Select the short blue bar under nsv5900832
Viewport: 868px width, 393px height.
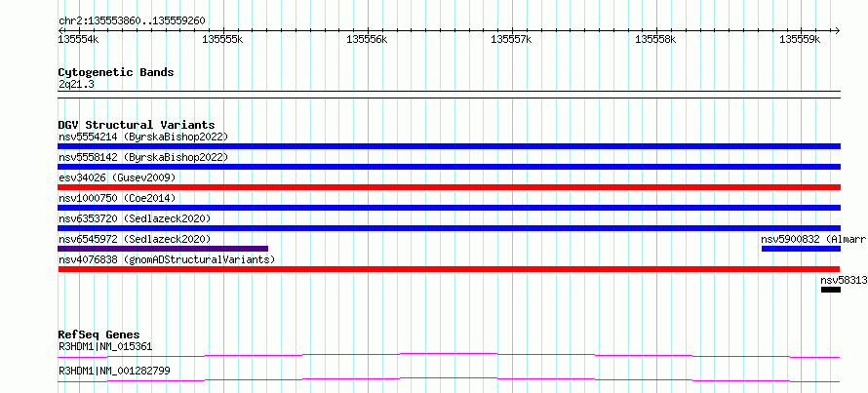[x=801, y=249]
